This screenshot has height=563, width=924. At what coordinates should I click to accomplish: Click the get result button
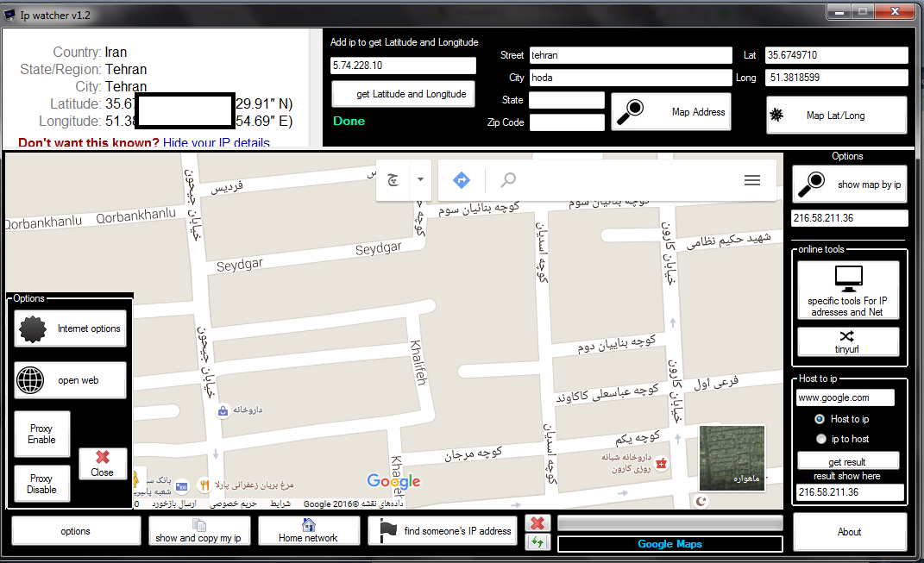tap(848, 462)
